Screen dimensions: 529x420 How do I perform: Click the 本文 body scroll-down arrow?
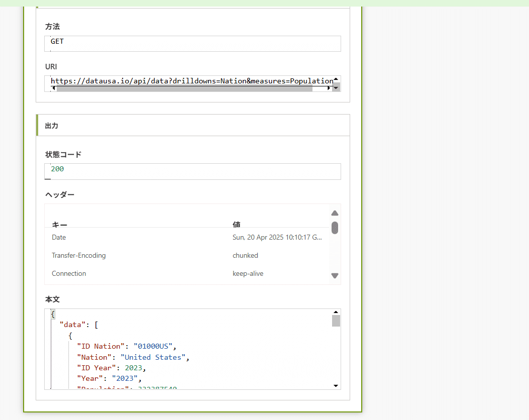[x=336, y=385]
